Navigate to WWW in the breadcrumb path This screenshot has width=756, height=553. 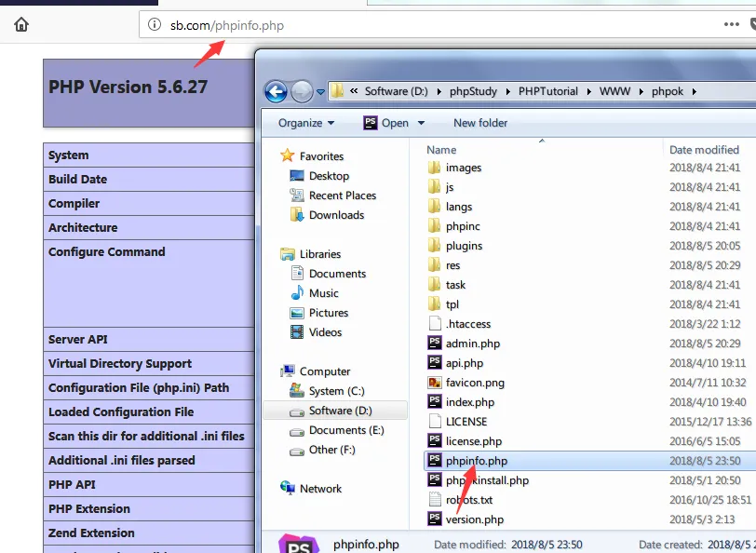coord(615,91)
